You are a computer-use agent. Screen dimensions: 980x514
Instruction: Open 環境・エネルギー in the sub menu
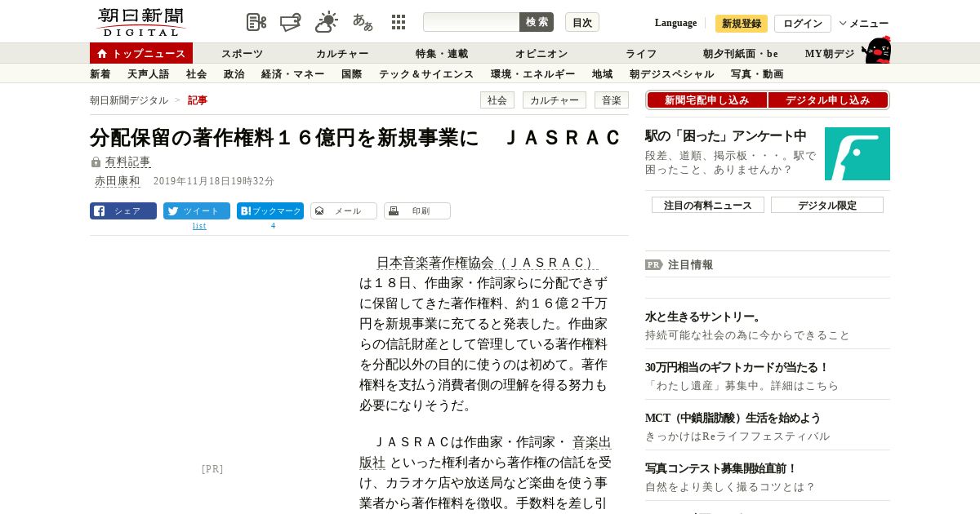click(532, 73)
